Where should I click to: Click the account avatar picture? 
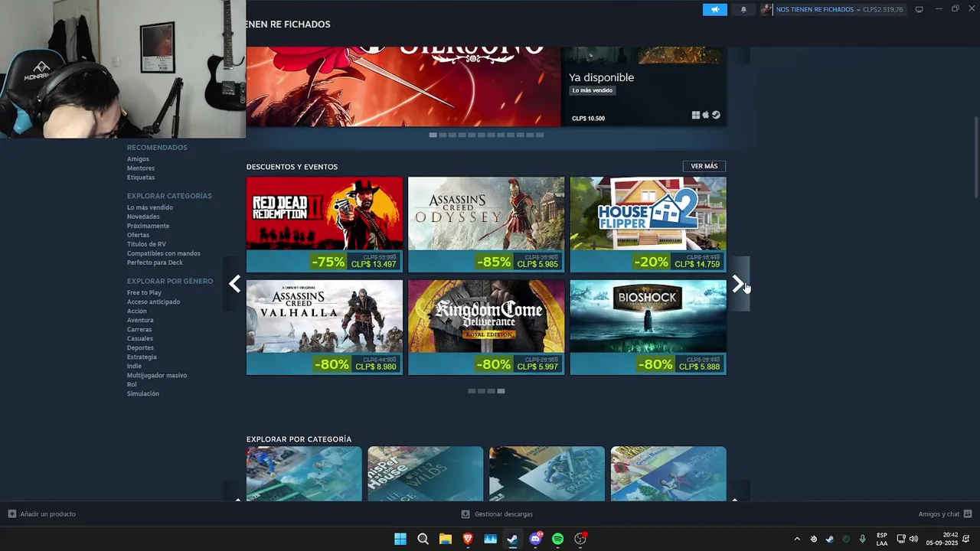click(x=766, y=9)
